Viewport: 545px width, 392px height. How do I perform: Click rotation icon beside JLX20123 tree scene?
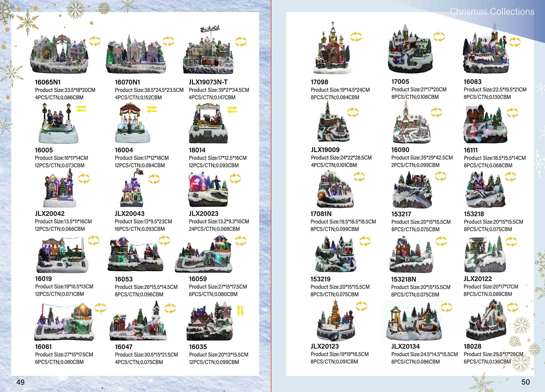point(361,306)
